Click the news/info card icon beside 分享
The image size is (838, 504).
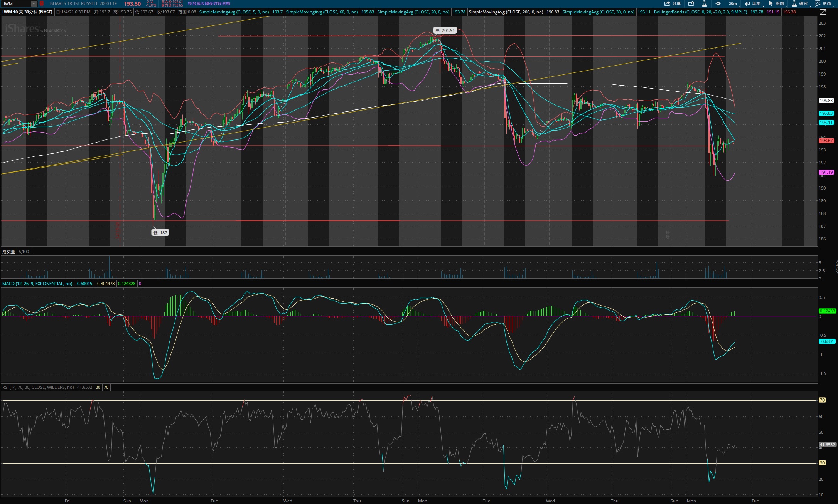[x=691, y=3]
